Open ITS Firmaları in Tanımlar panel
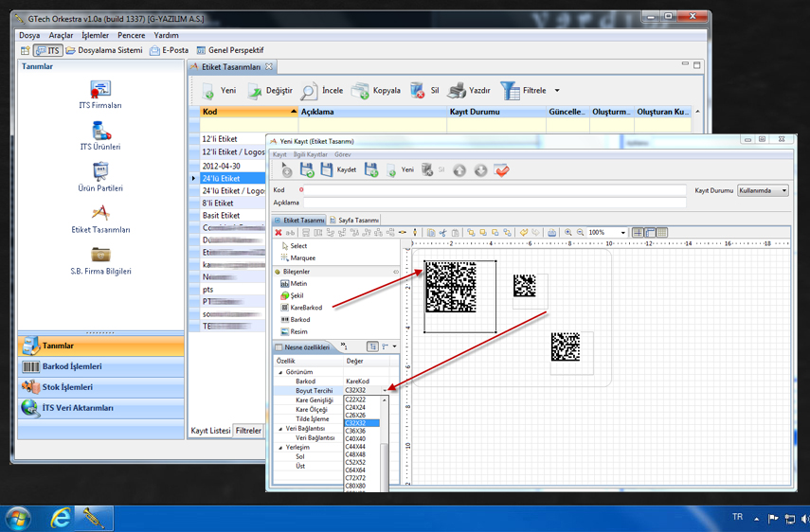 coord(100,95)
